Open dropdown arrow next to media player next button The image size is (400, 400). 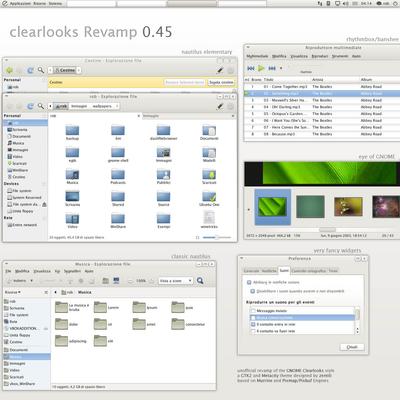click(x=281, y=68)
